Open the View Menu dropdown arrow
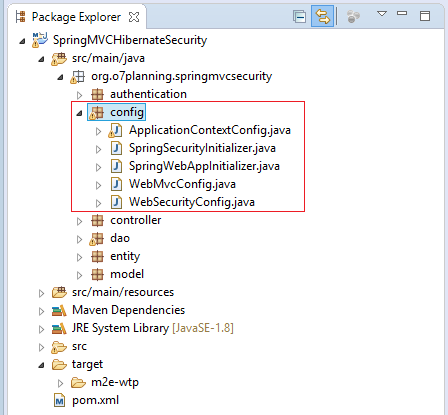Image resolution: width=448 pixels, height=415 pixels. (x=382, y=14)
